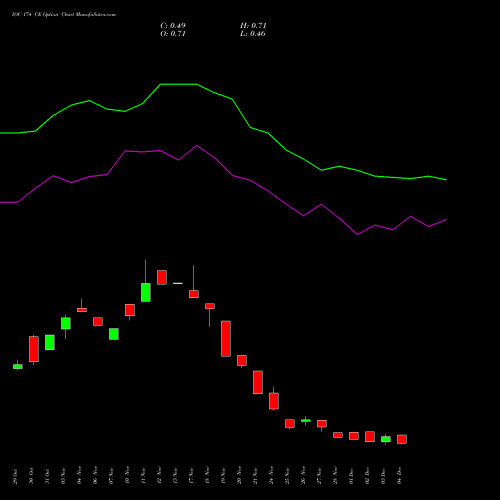Click the red candle for 30 Oct
Viewport: 500px width, 500px height.
tap(34, 349)
